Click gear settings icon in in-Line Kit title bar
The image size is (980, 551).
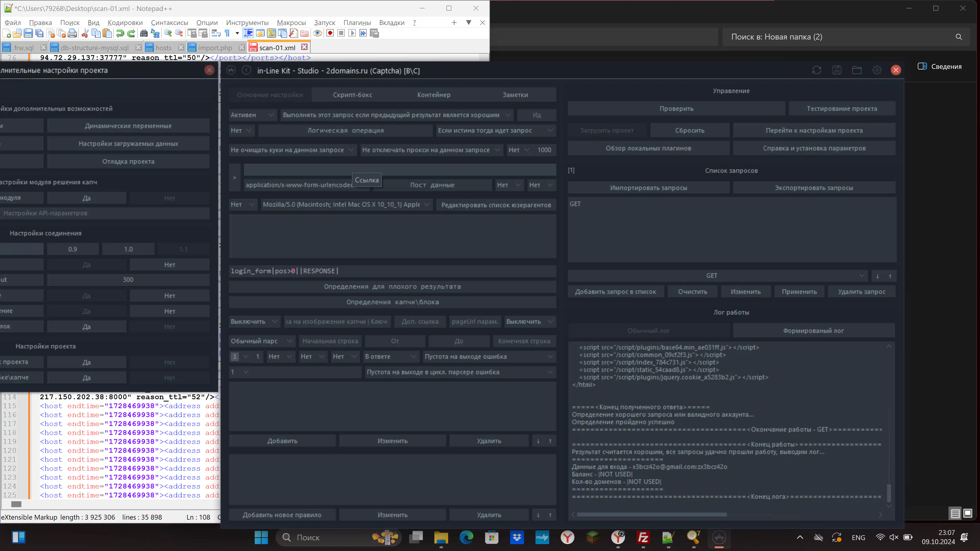pyautogui.click(x=877, y=70)
